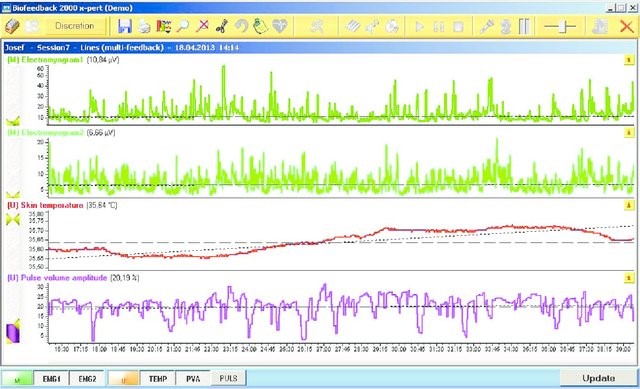Click the greyed icon before red X
This screenshot has height=389, width=640.
click(600, 27)
